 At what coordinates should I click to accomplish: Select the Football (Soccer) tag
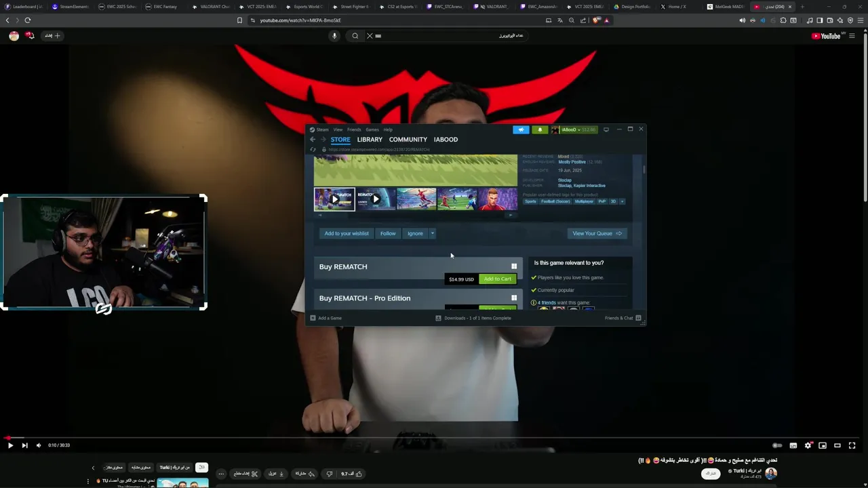pyautogui.click(x=555, y=201)
